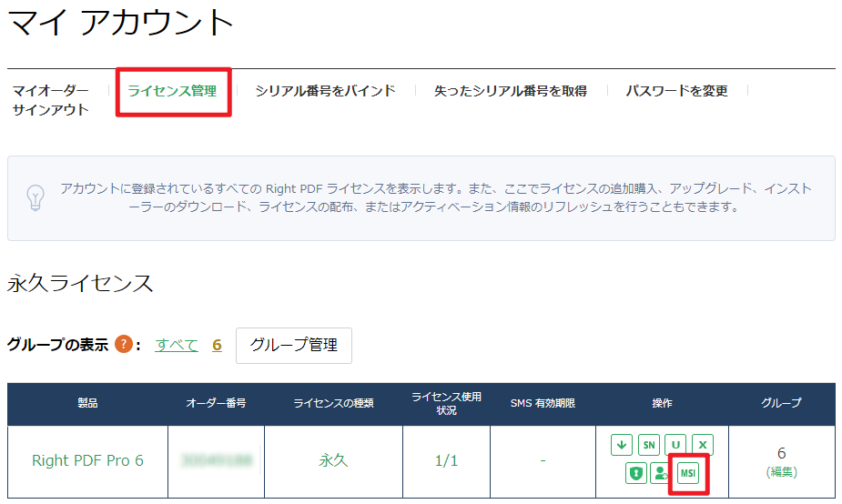Click the 操作 column header

pos(662,403)
